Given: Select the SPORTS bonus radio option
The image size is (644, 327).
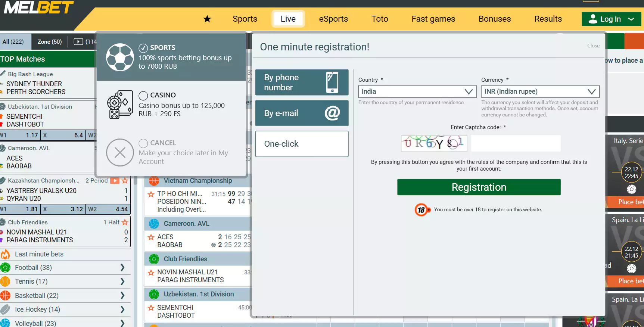Looking at the screenshot, I should pyautogui.click(x=143, y=48).
